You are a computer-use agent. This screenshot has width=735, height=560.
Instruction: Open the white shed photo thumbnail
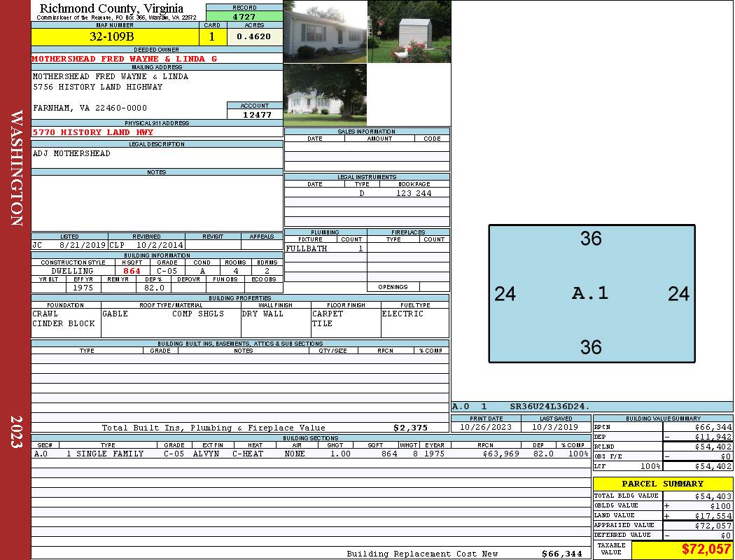(x=409, y=31)
